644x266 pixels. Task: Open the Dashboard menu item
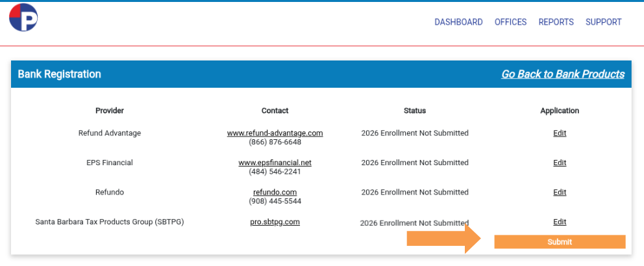coord(458,22)
